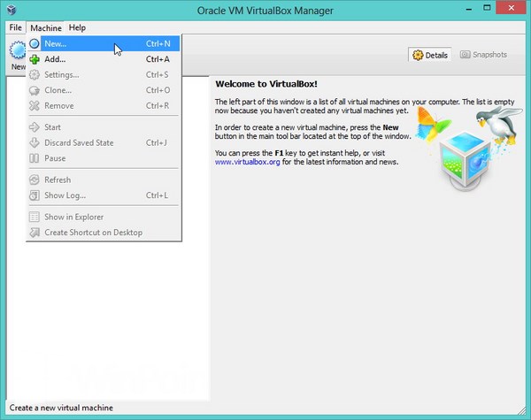531x420 pixels.
Task: Click the Show Log document icon
Action: pyautogui.click(x=35, y=195)
